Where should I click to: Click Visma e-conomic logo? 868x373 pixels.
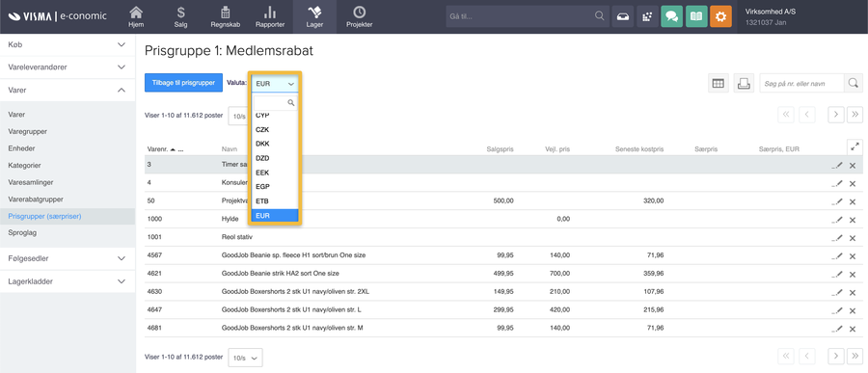(57, 16)
